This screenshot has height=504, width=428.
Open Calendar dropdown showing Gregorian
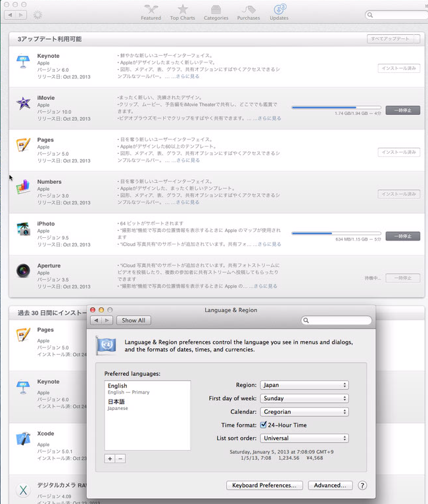[304, 412]
